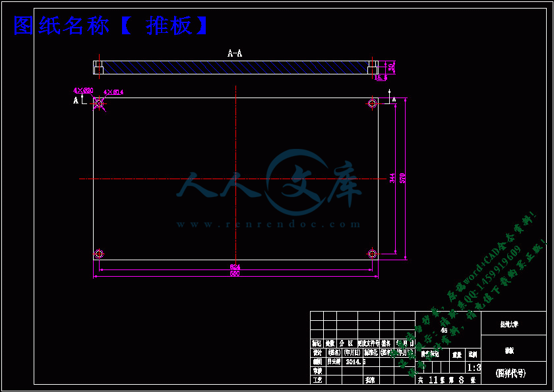554x392 pixels.
Task: Select the 15.5 depth dimension
Action: click(381, 78)
